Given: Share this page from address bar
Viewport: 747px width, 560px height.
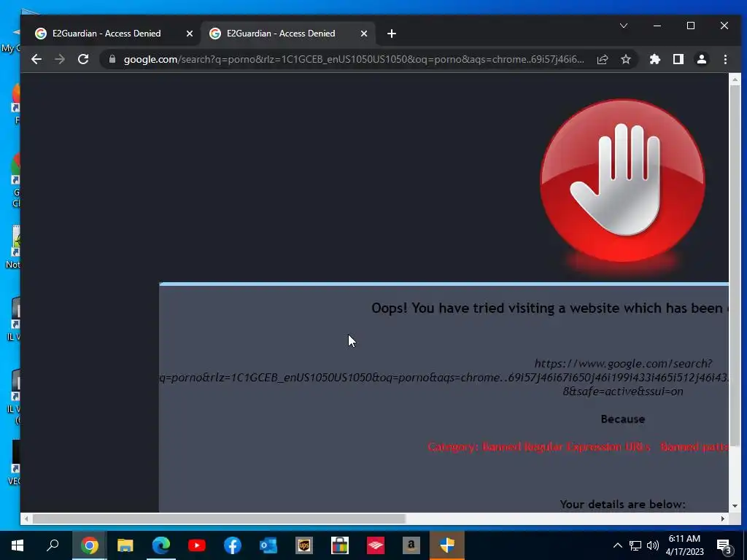Looking at the screenshot, I should click(603, 59).
